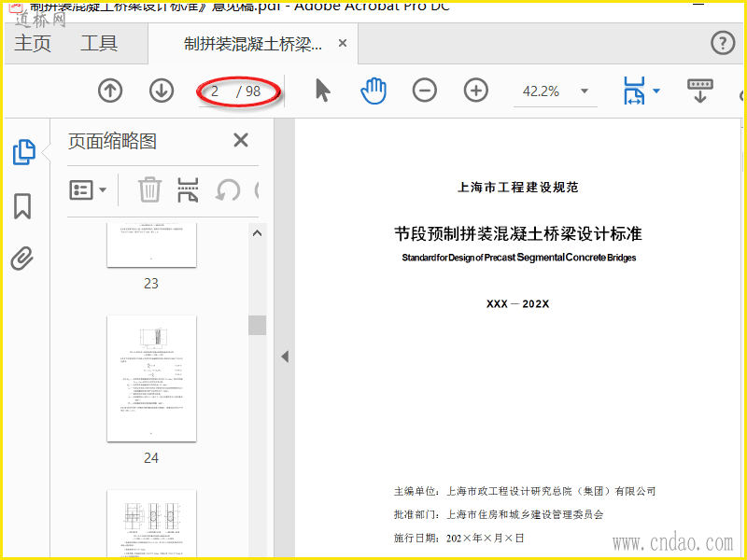Click the code text XXX—202X
747x560 pixels.
pyautogui.click(x=518, y=304)
